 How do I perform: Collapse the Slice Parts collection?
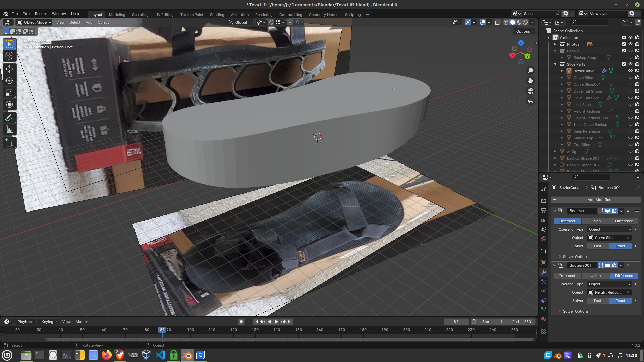(555, 64)
